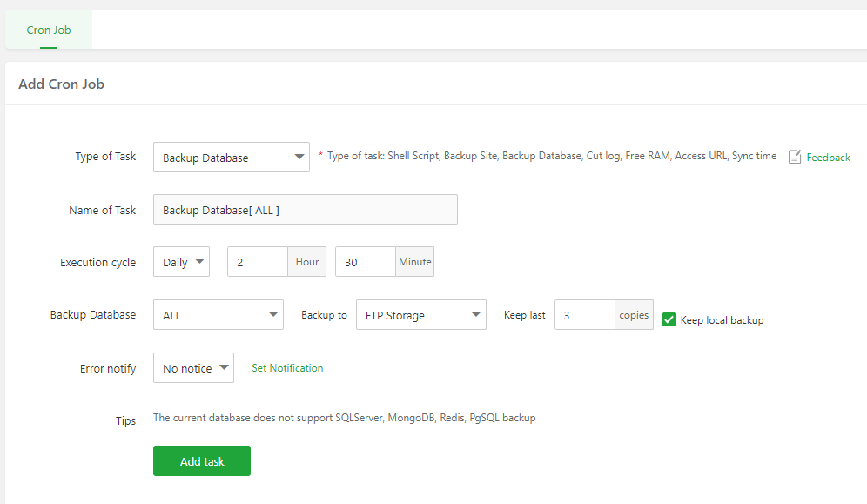Click the Add Cron Job heading
The image size is (867, 504).
click(x=62, y=84)
